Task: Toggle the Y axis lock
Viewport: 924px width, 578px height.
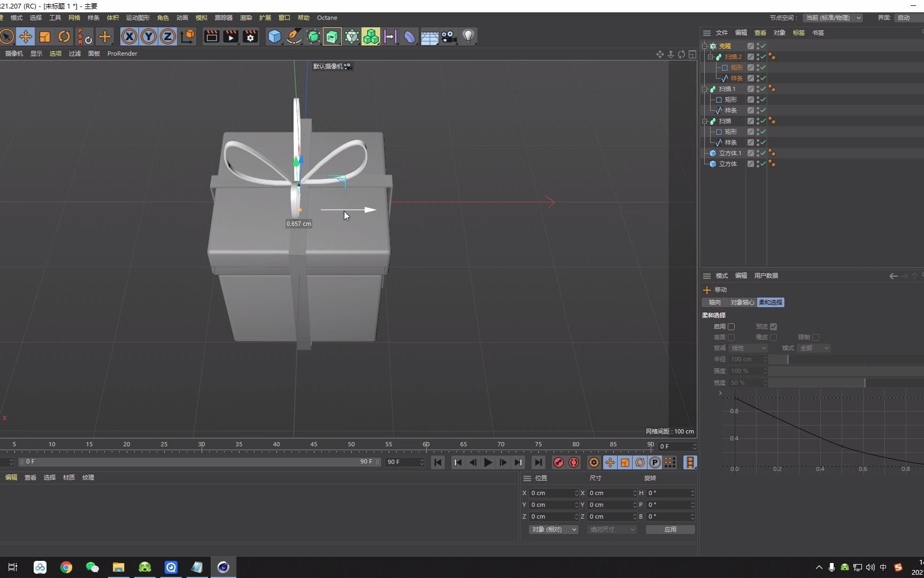Action: coord(149,36)
